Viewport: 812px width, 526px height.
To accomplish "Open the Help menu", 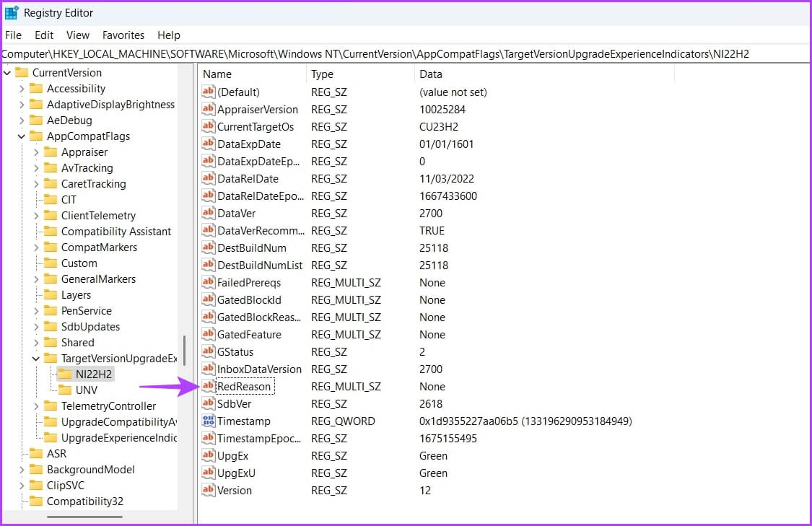I will pyautogui.click(x=169, y=35).
